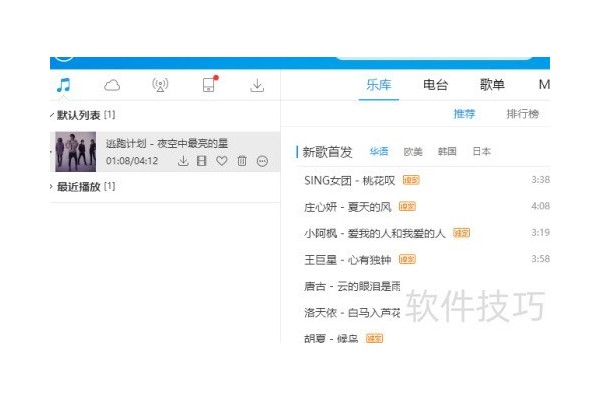This screenshot has height=400, width=600.
Task: Filter new songs by 华语
Action: pyautogui.click(x=379, y=152)
